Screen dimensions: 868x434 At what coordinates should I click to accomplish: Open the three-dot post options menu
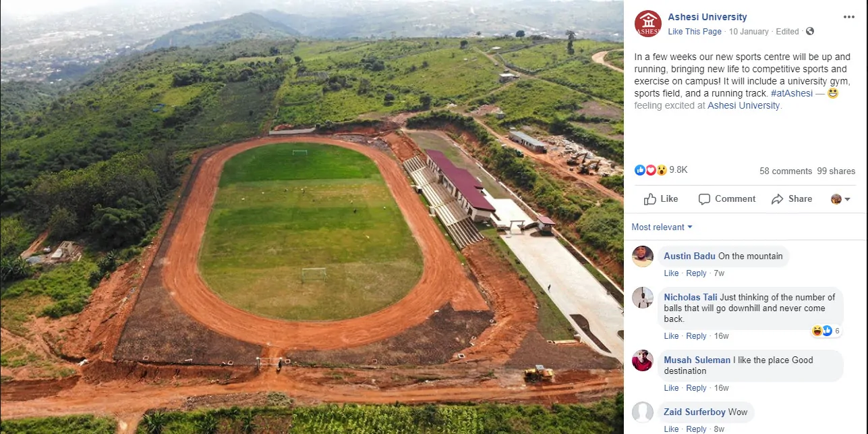tap(848, 18)
